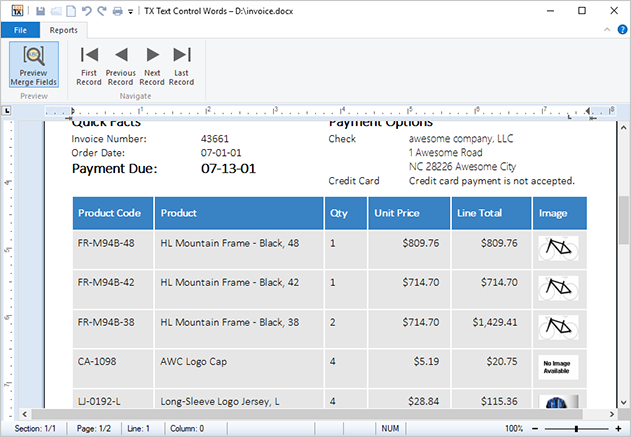
Task: Click the '1 Awesome Road' address line
Action: [445, 153]
